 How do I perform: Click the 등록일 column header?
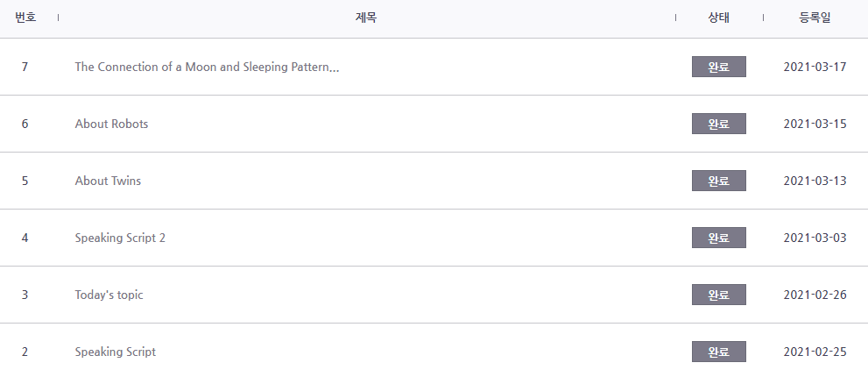click(x=815, y=18)
